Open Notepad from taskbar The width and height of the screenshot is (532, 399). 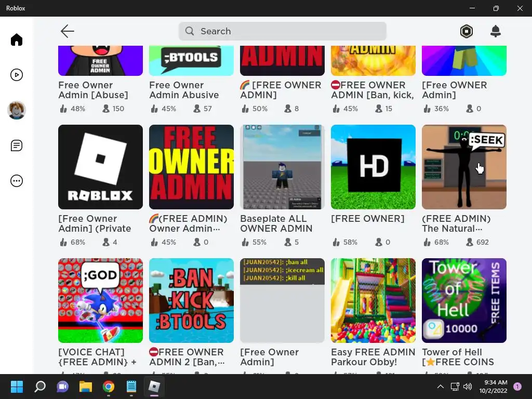[x=131, y=387]
